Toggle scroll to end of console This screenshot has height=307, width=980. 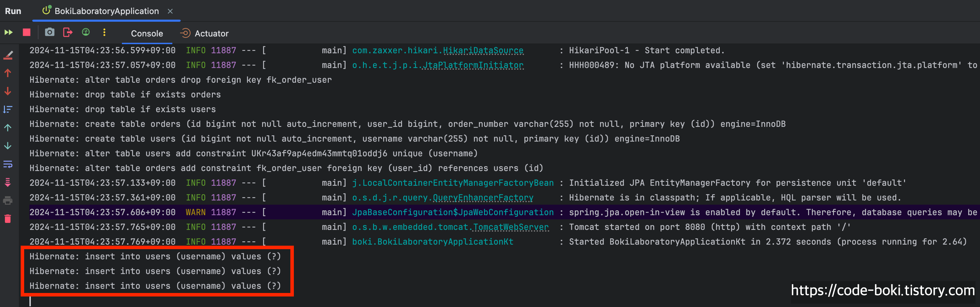pos(8,183)
